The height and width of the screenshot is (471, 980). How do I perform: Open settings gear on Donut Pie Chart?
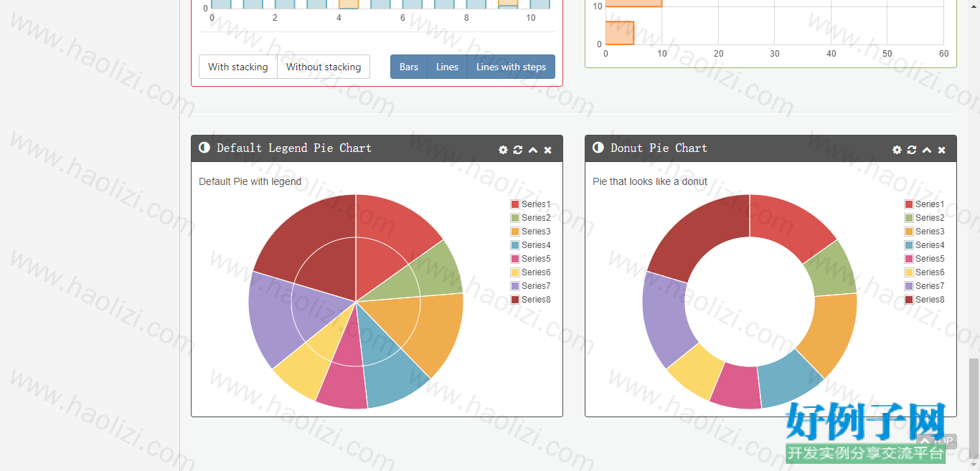[897, 150]
